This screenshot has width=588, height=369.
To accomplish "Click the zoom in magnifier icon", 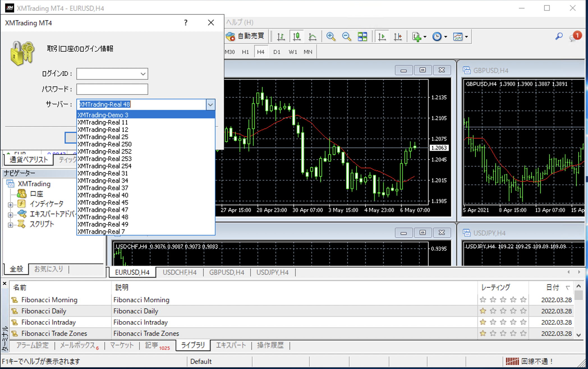I will pos(331,36).
